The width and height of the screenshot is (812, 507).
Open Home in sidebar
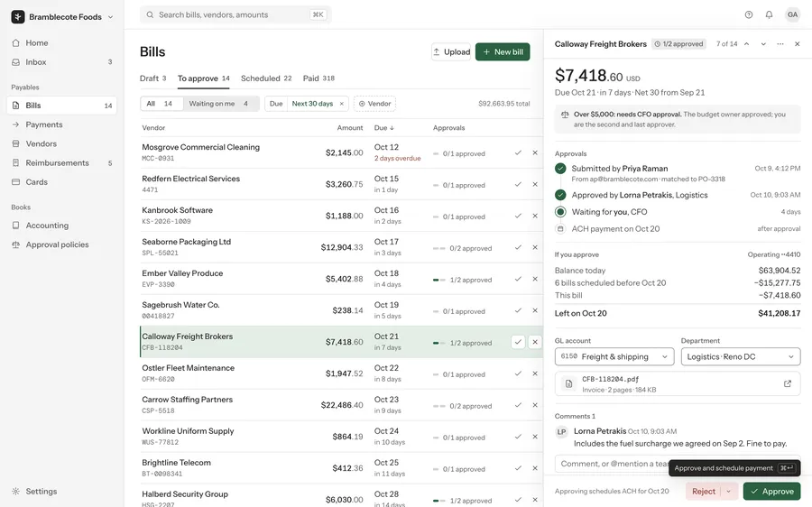coord(61,43)
